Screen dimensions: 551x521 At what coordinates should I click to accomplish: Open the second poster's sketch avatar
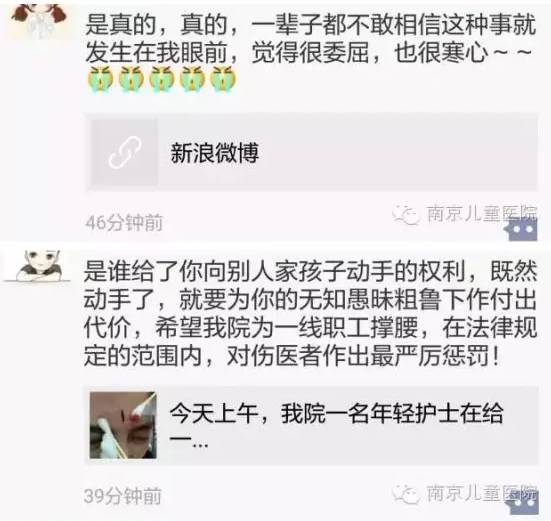pos(38,266)
